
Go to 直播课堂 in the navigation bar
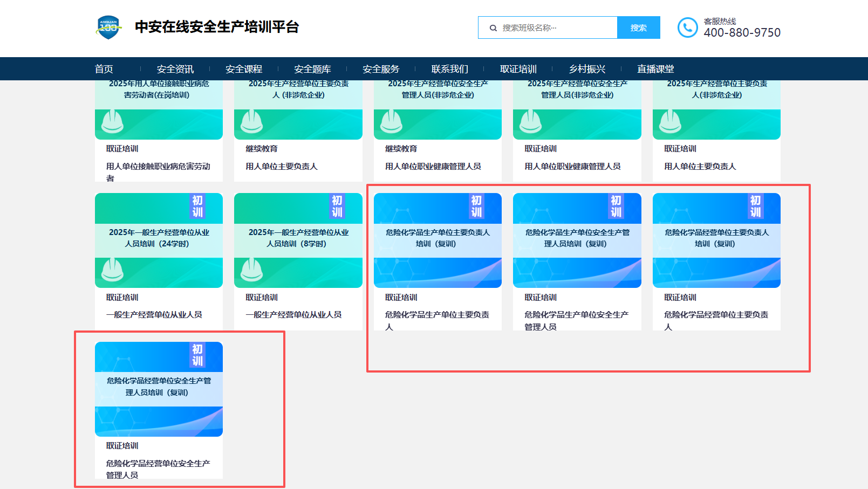pos(655,69)
